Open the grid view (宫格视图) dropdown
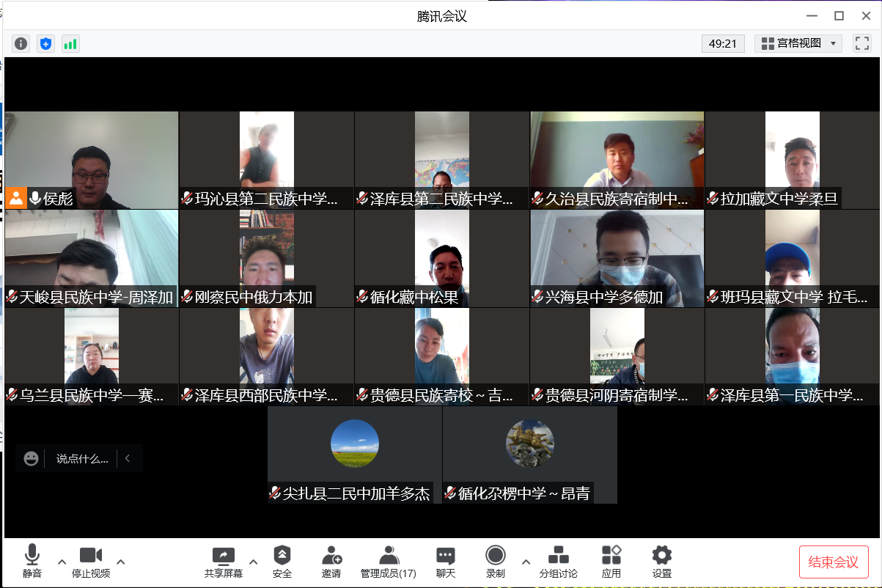The image size is (882, 588). click(x=798, y=43)
